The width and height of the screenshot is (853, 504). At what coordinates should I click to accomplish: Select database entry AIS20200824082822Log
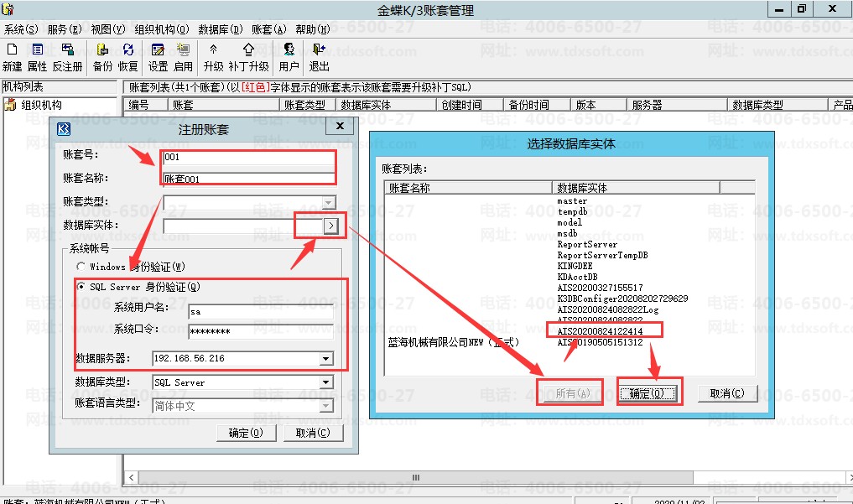608,309
